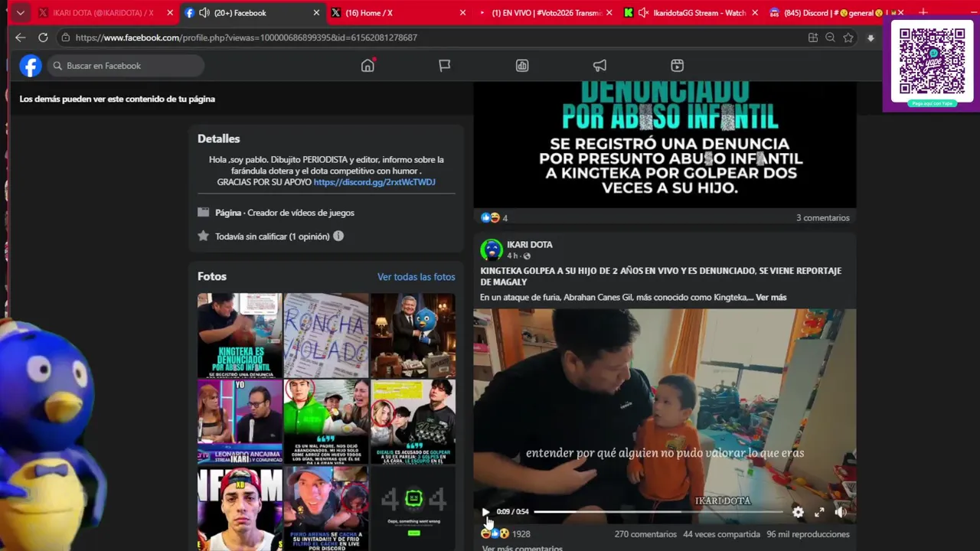Select the (20+) Facebook tab
The width and height of the screenshot is (980, 551).
click(240, 13)
